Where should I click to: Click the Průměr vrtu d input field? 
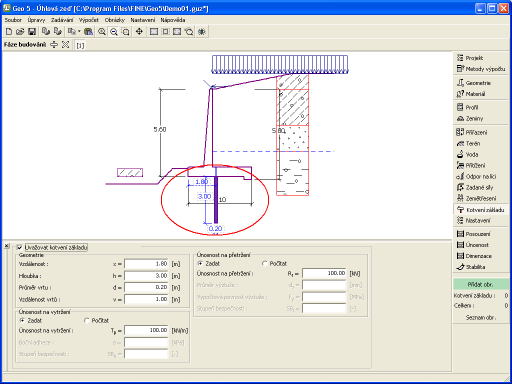pos(146,287)
